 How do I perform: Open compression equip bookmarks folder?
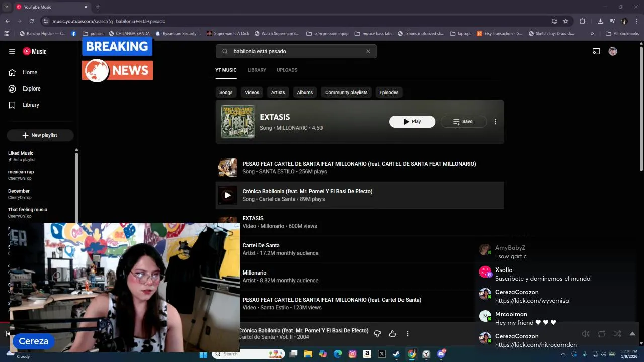[x=327, y=34]
